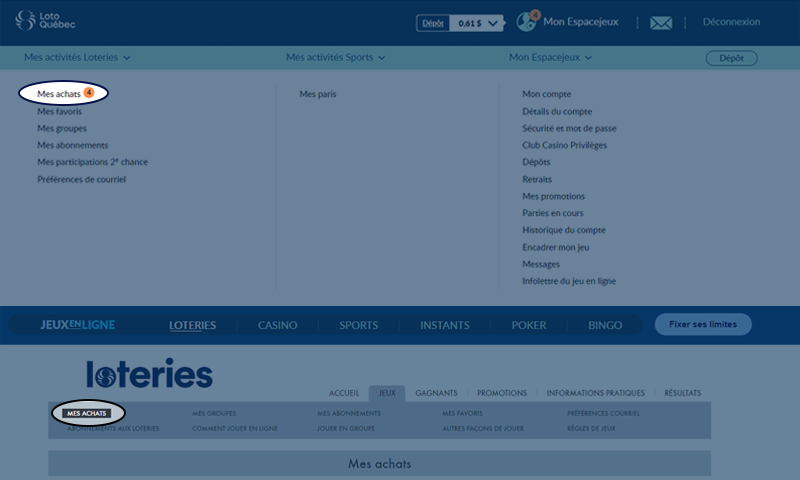Switch to the GAGNANTS tab
Screen dimensions: 800x480
(436, 393)
